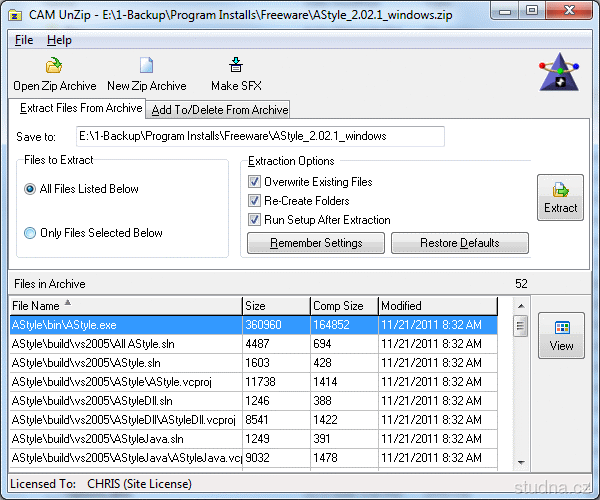Click the View button icon
Screen dimensions: 600x500
(561, 328)
